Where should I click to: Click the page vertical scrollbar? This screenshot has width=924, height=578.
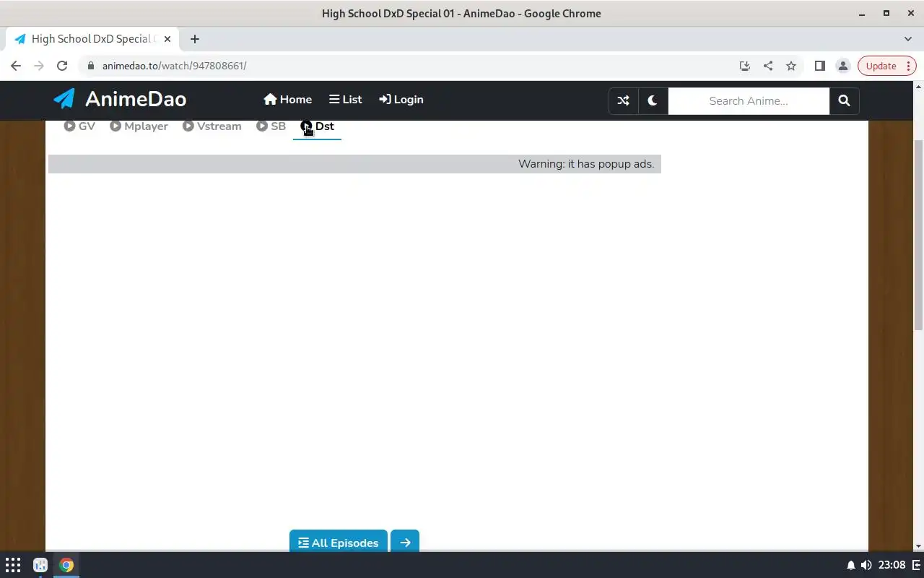click(x=918, y=235)
